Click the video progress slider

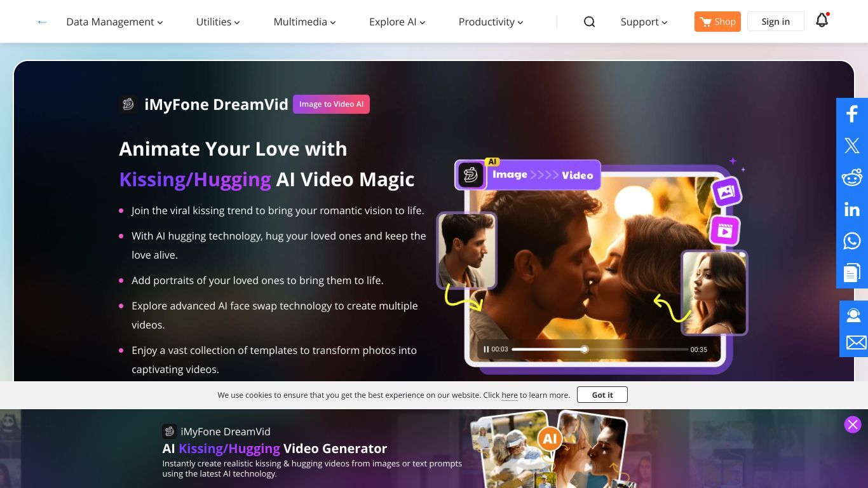[600, 349]
